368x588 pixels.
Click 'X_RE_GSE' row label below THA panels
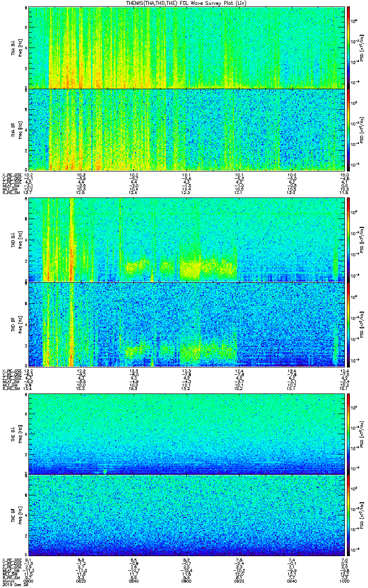click(11, 175)
